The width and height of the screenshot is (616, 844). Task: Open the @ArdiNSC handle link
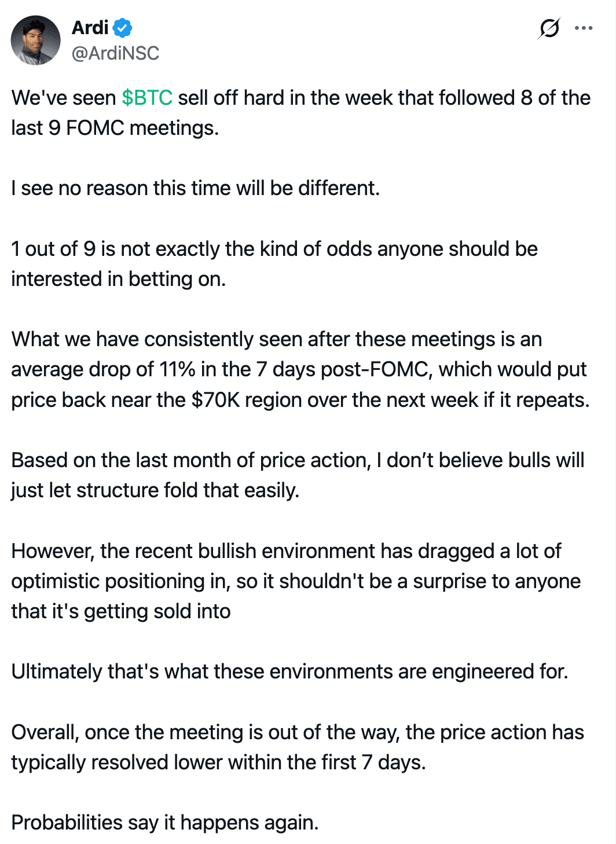pos(115,53)
